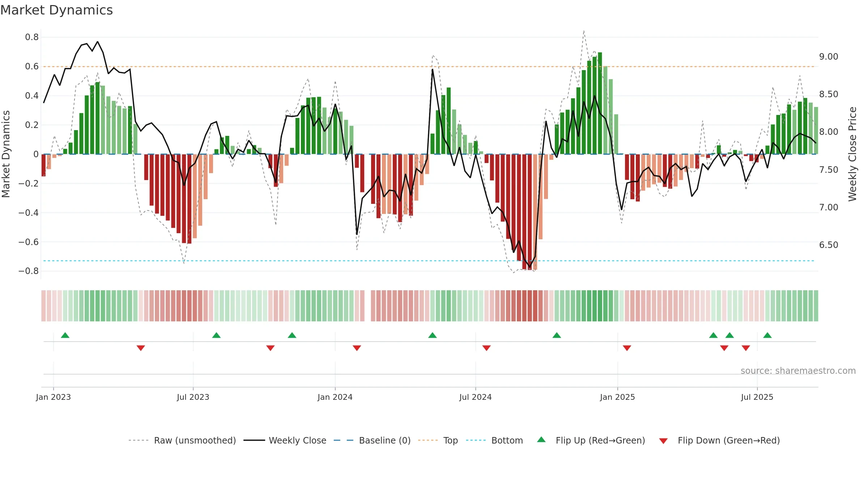Click the −0.4 left axis tick
Image resolution: width=868 pixels, height=488 pixels.
point(29,213)
